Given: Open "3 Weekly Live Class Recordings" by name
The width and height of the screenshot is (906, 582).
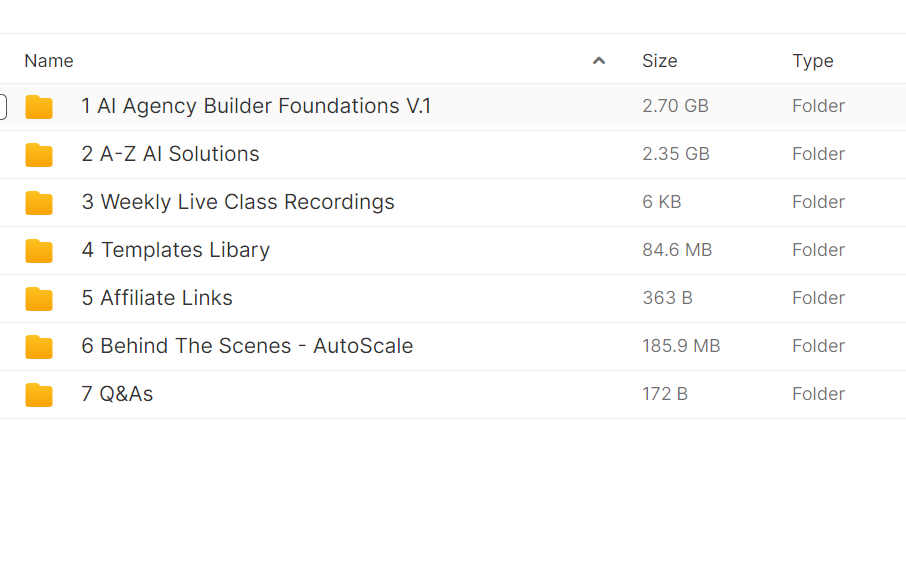Looking at the screenshot, I should [x=238, y=202].
